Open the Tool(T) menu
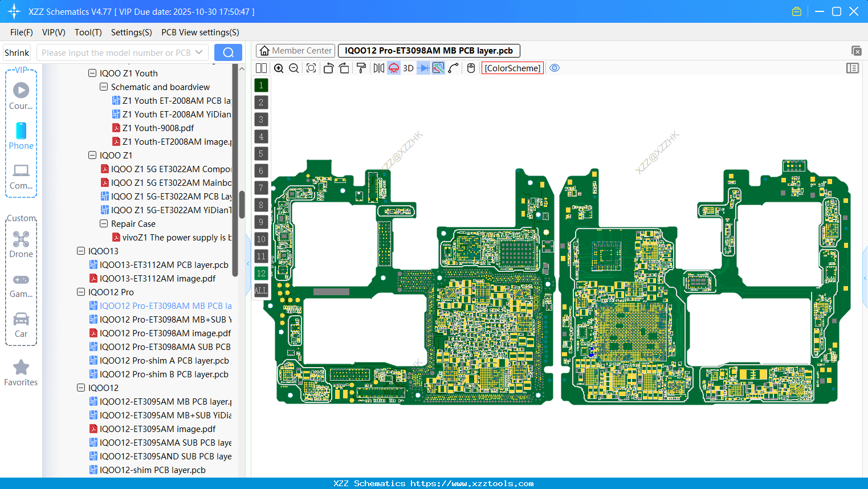The height and width of the screenshot is (489, 868). 88,32
